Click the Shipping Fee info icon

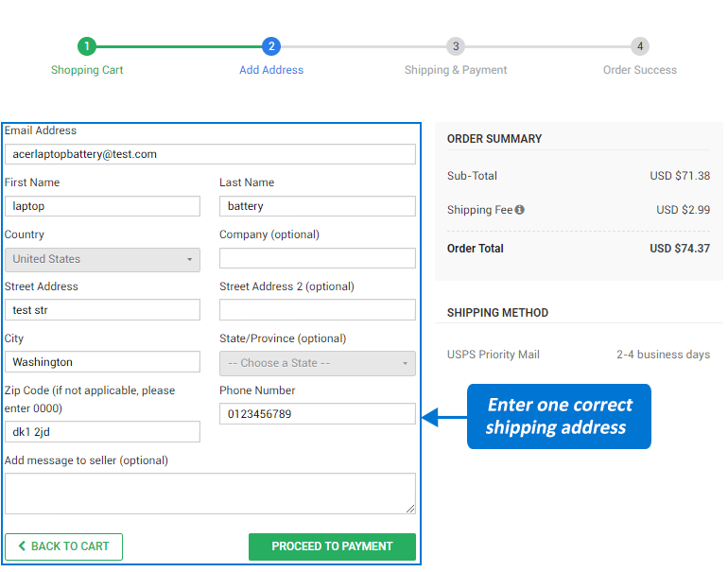pos(520,210)
